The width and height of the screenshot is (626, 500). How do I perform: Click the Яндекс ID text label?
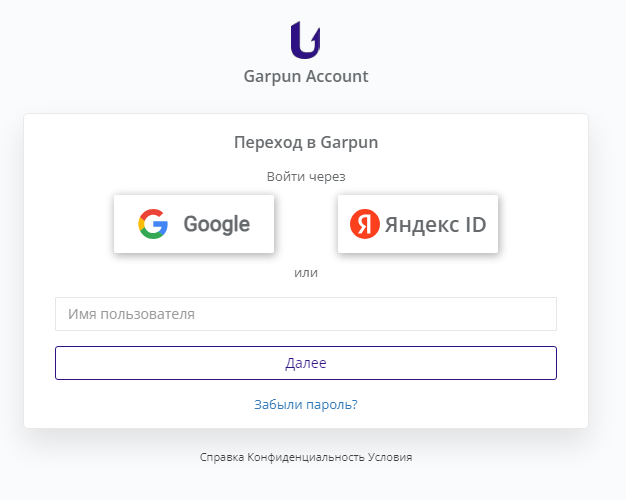[435, 224]
